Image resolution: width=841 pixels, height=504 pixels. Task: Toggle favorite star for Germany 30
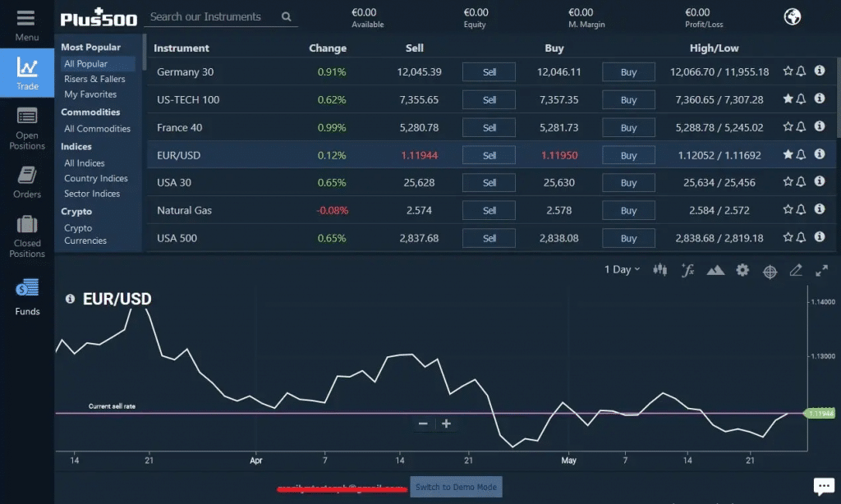(788, 71)
